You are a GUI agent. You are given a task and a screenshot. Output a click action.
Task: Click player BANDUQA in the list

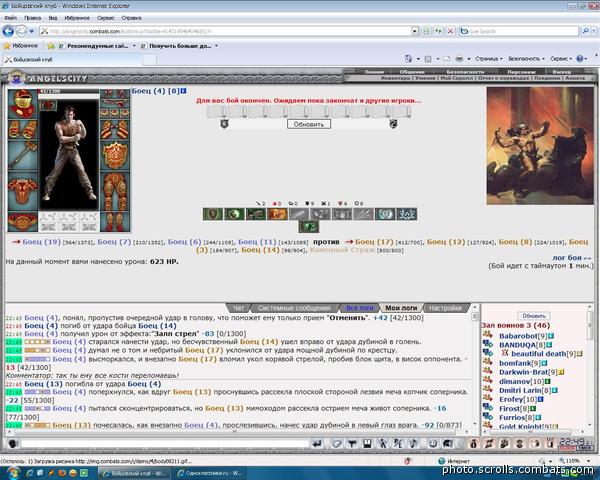click(517, 345)
